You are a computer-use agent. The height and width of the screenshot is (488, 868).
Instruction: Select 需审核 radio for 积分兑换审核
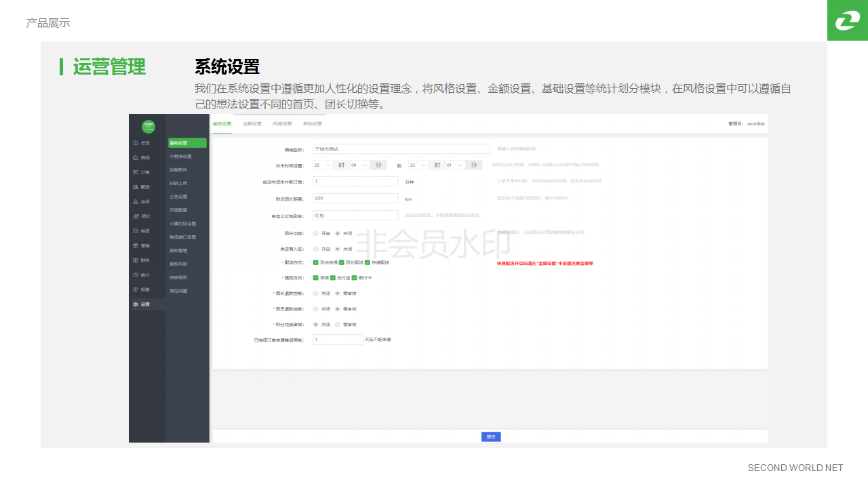click(338, 325)
